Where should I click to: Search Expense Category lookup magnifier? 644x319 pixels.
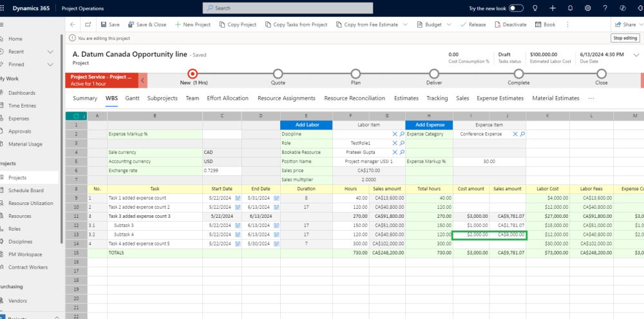point(522,134)
